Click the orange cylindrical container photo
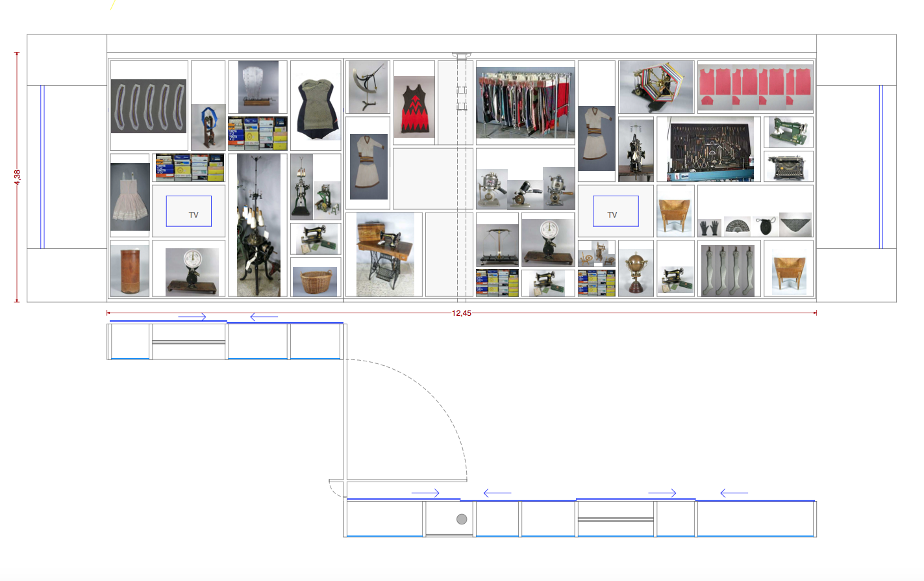Image resolution: width=924 pixels, height=581 pixels. [x=130, y=270]
